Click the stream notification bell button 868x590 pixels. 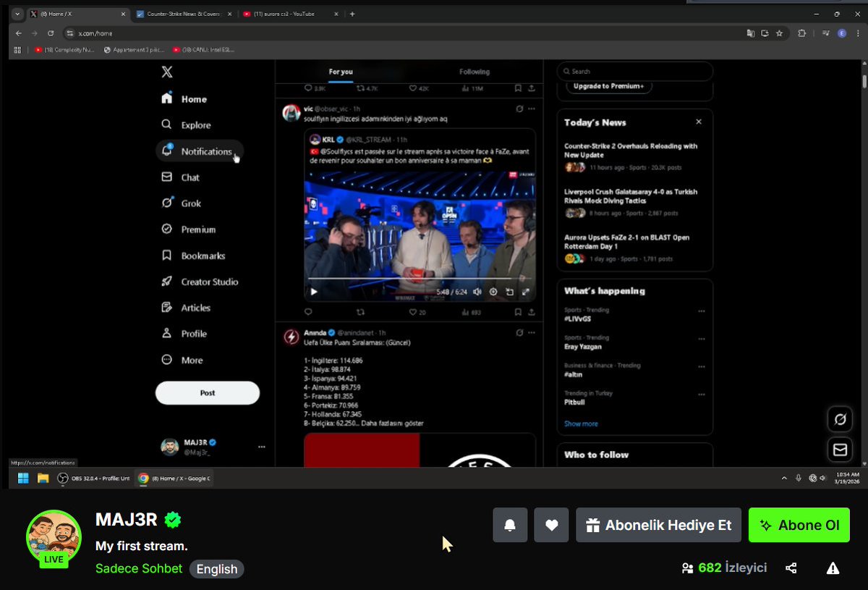pyautogui.click(x=510, y=525)
